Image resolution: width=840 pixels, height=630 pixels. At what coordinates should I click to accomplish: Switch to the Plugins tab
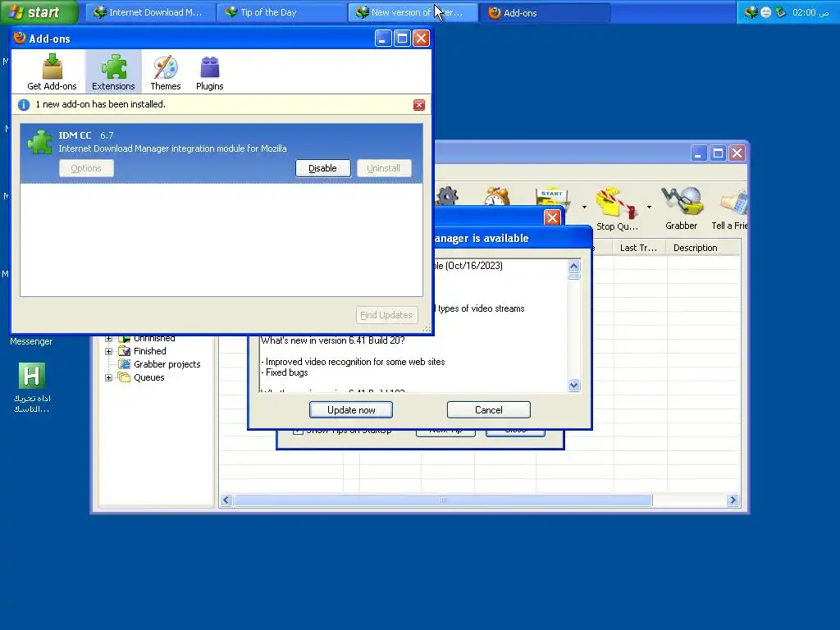click(x=209, y=72)
